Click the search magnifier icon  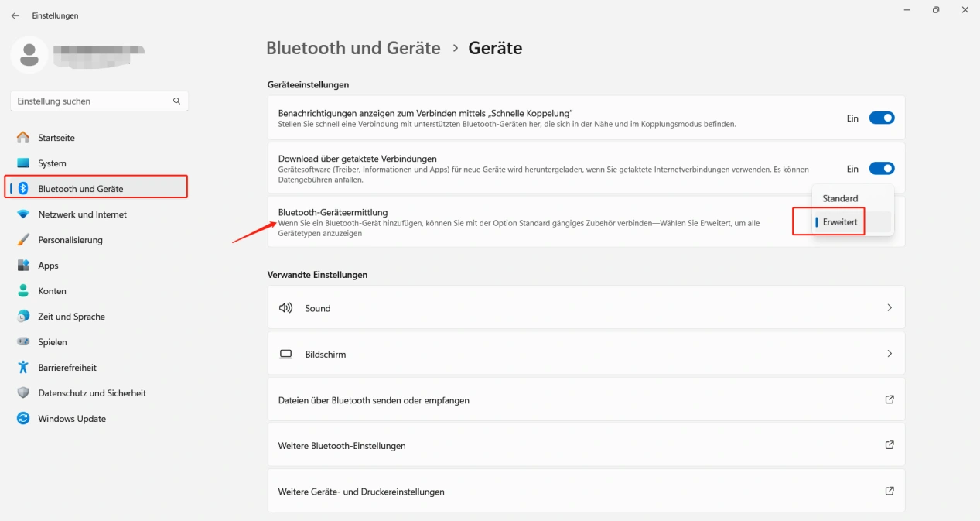click(176, 101)
